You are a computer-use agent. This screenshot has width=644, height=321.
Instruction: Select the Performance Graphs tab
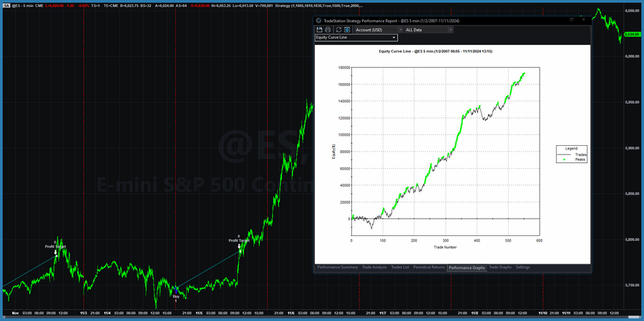click(467, 267)
